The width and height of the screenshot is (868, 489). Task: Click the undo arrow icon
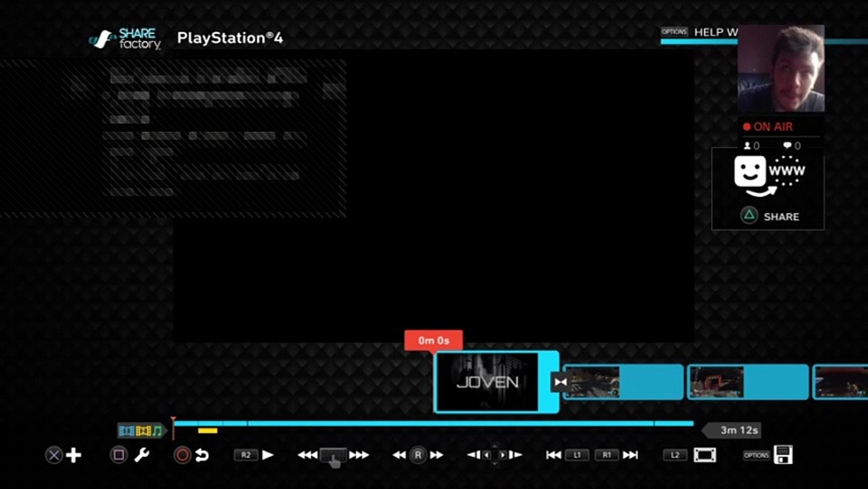[x=202, y=455]
